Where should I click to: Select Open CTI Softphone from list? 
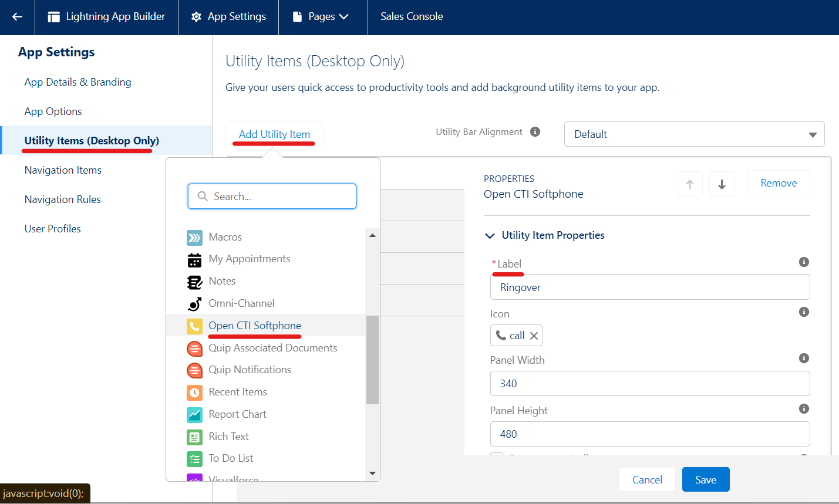[255, 326]
